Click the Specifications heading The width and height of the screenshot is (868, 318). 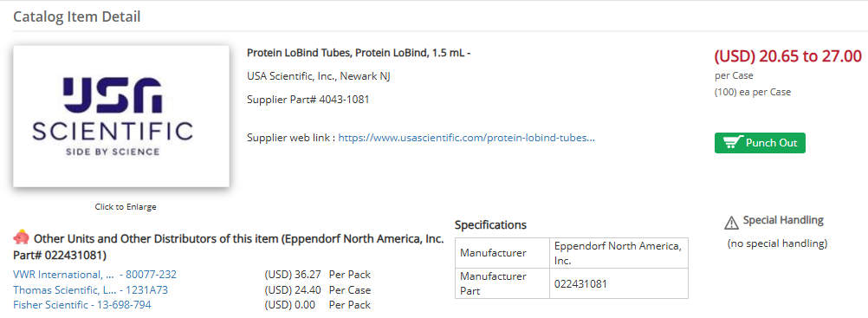click(x=490, y=225)
